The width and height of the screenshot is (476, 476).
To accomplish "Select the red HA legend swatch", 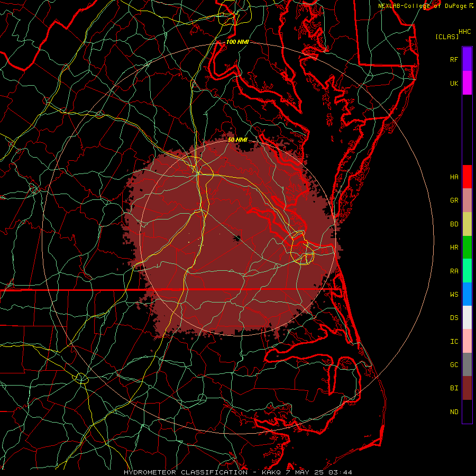I will (467, 177).
